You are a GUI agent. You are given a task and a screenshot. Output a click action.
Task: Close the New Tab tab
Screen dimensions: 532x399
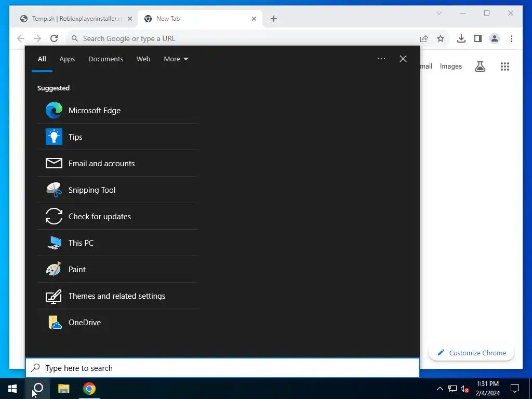point(254,19)
